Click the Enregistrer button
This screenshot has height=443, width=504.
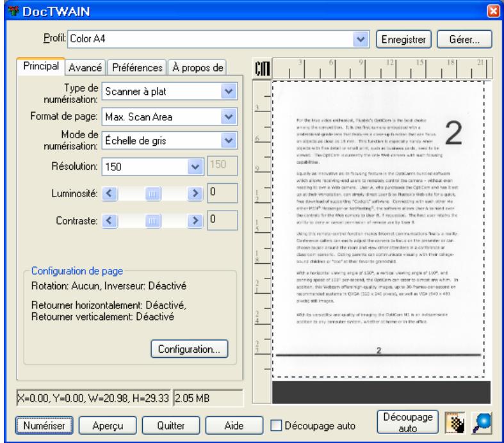[403, 39]
